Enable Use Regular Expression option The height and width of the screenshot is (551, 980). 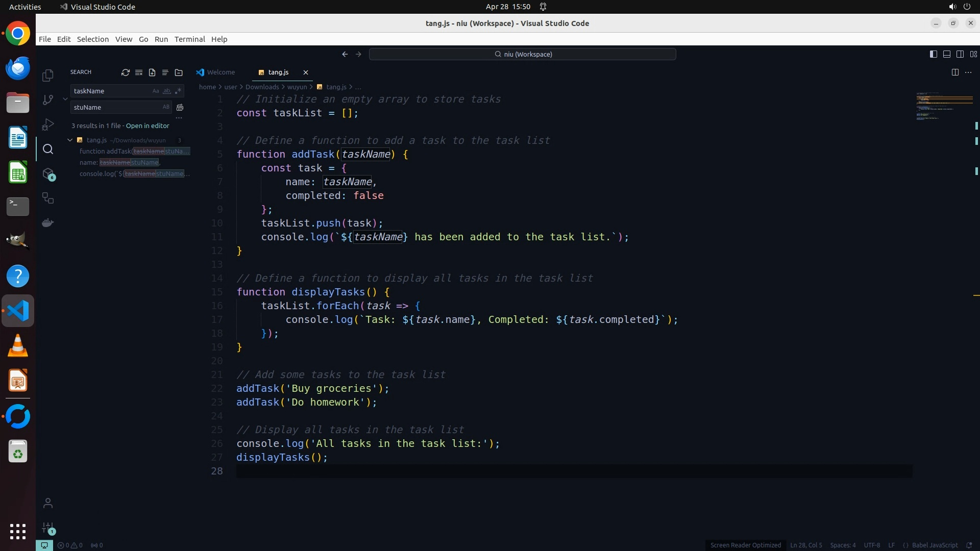click(178, 91)
